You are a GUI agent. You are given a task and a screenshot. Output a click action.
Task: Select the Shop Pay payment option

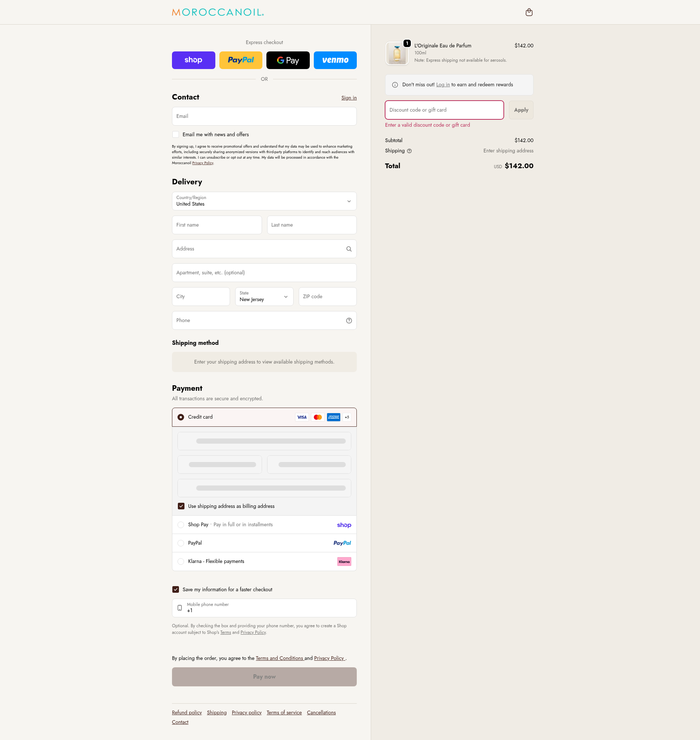(x=181, y=525)
